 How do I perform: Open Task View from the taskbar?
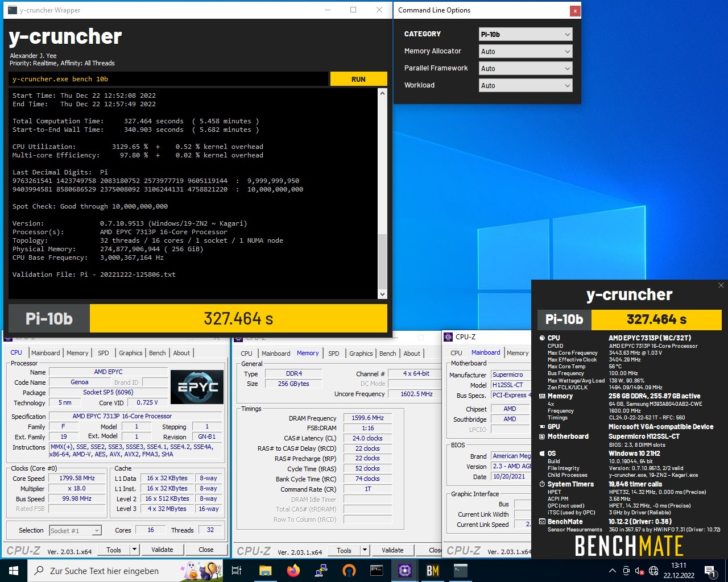(237, 571)
